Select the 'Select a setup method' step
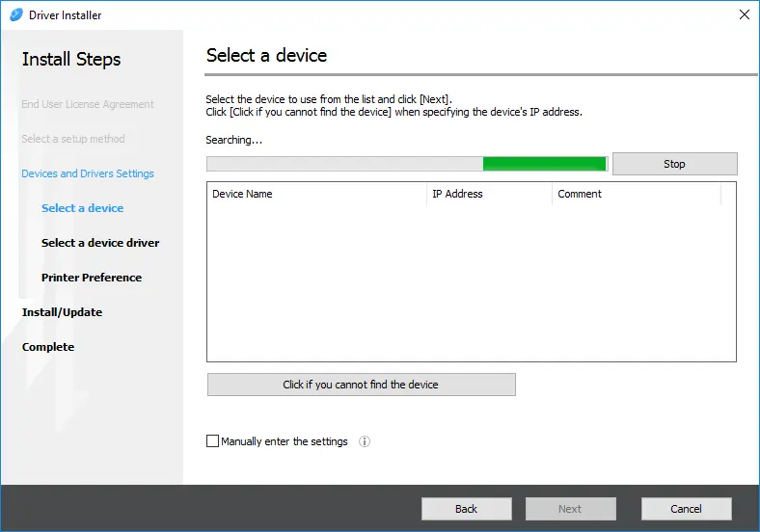This screenshot has height=532, width=760. [73, 139]
